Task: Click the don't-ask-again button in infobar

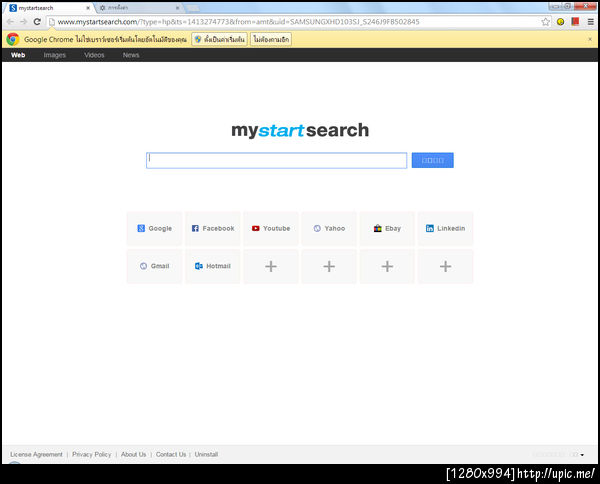Action: tap(271, 39)
